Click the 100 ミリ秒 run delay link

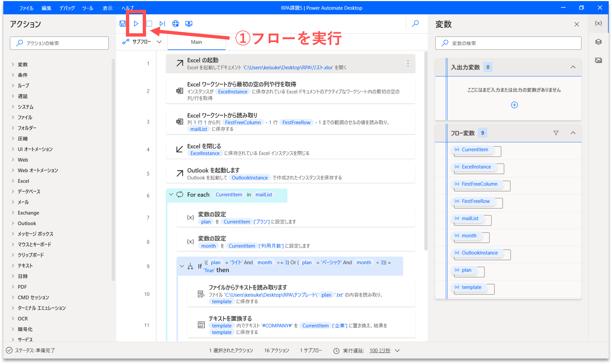coord(380,350)
